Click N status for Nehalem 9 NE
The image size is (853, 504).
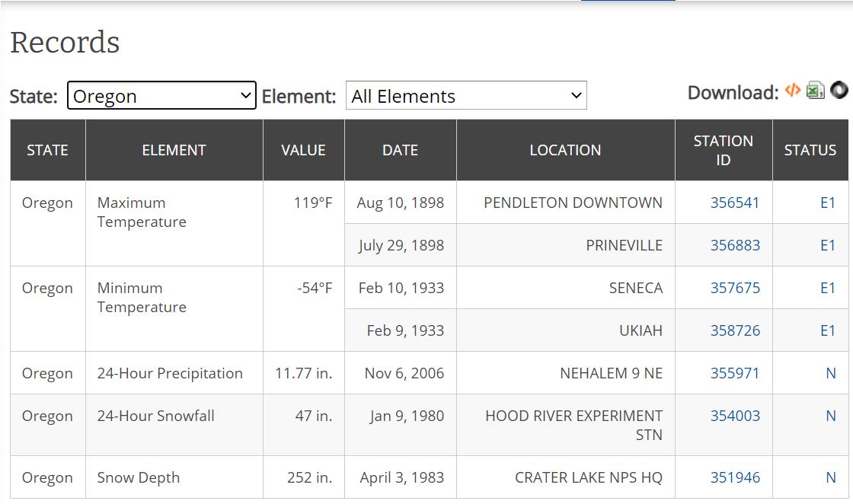point(830,374)
